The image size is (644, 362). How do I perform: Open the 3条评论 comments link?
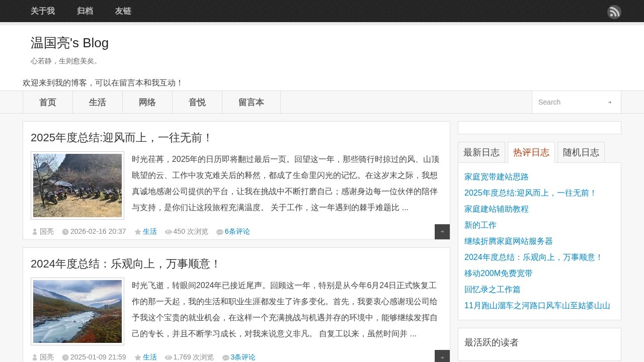click(243, 357)
